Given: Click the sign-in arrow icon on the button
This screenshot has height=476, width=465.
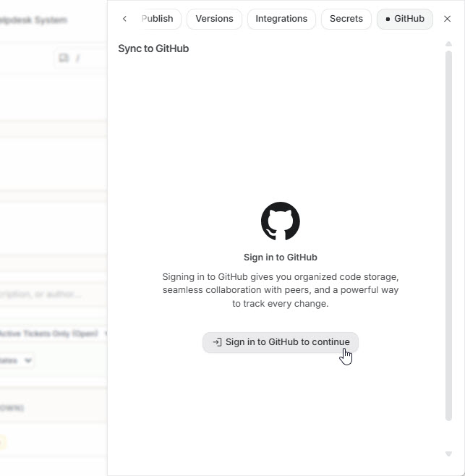Looking at the screenshot, I should click(218, 342).
